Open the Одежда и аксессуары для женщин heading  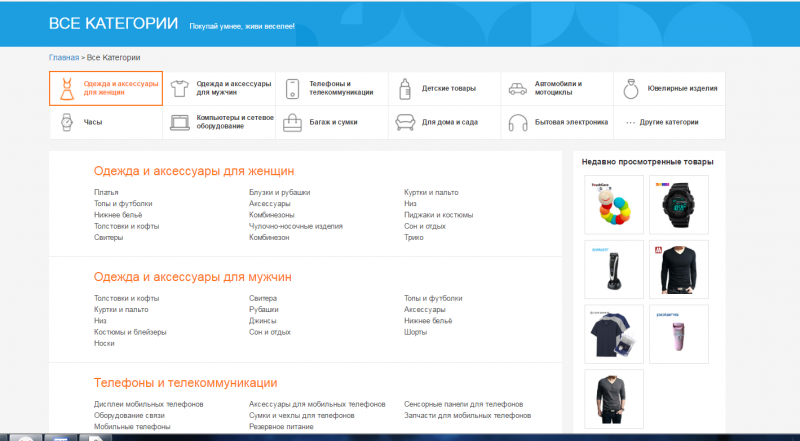194,171
